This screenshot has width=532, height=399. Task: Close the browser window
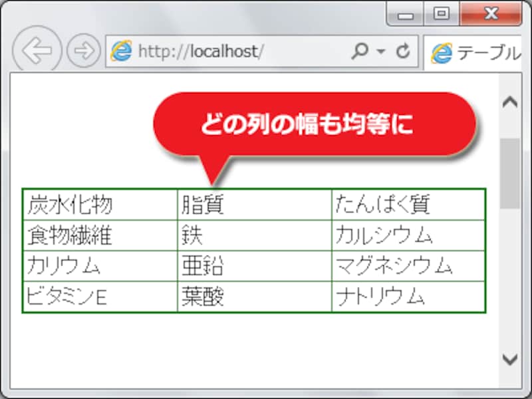coord(491,14)
